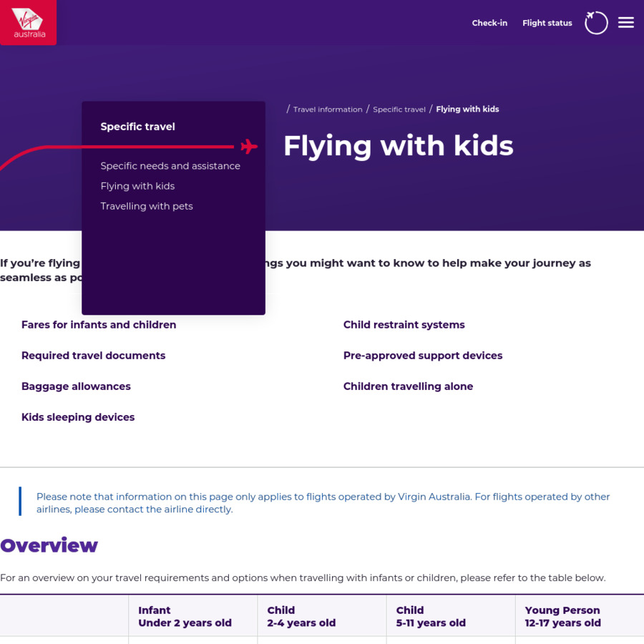This screenshot has width=644, height=644.
Task: Open Flight status in the header
Action: click(547, 23)
